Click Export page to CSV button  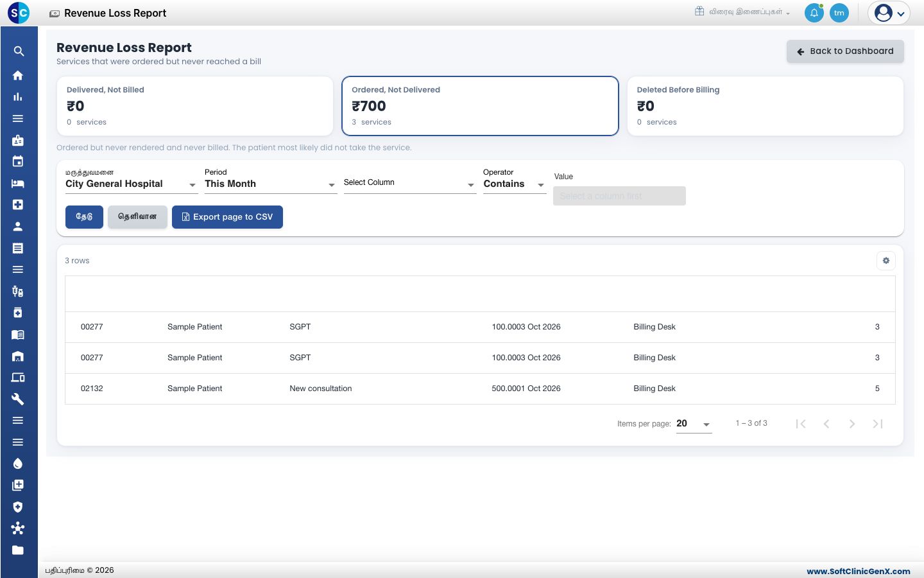click(227, 217)
